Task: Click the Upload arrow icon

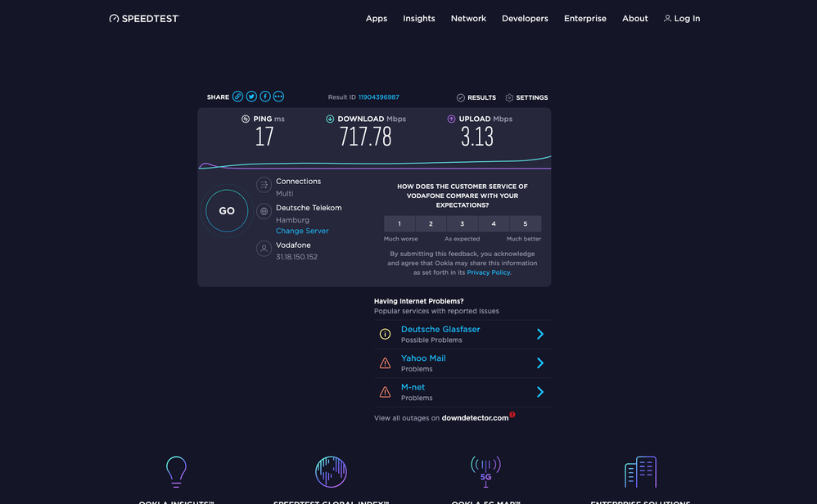Action: 451,119
